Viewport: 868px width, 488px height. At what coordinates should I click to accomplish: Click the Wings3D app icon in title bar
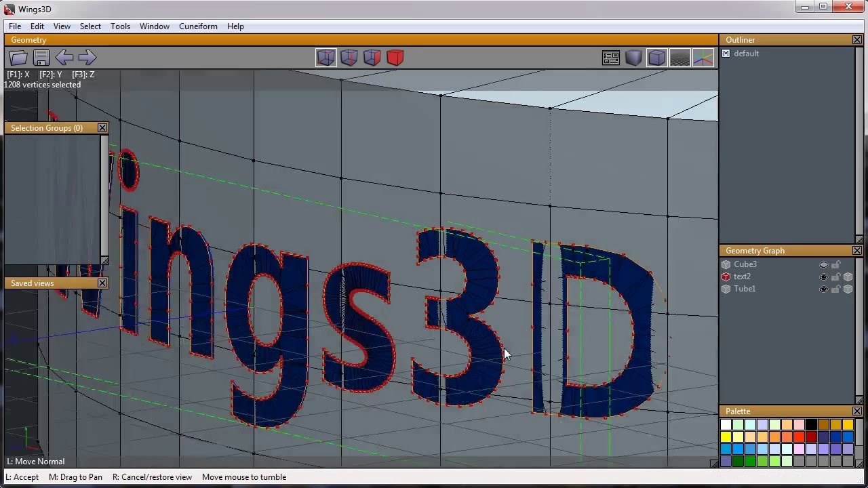click(9, 9)
